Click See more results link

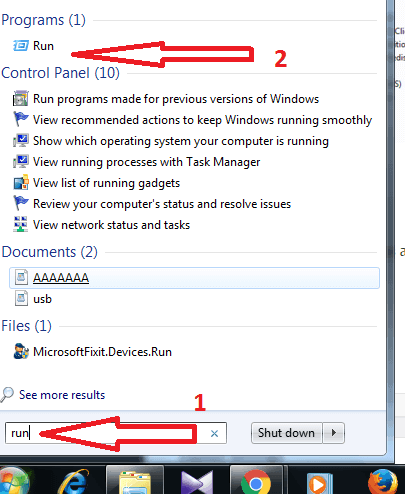click(x=62, y=395)
